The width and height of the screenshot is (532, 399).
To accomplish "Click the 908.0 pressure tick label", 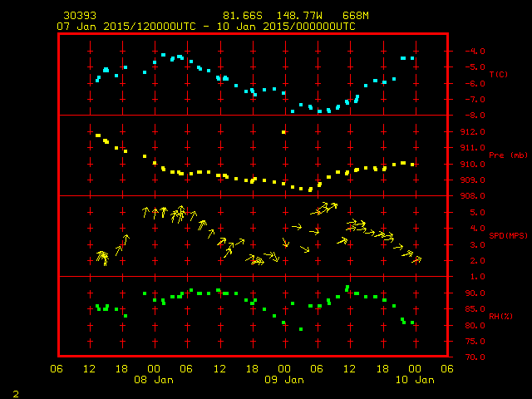I will click(473, 196).
